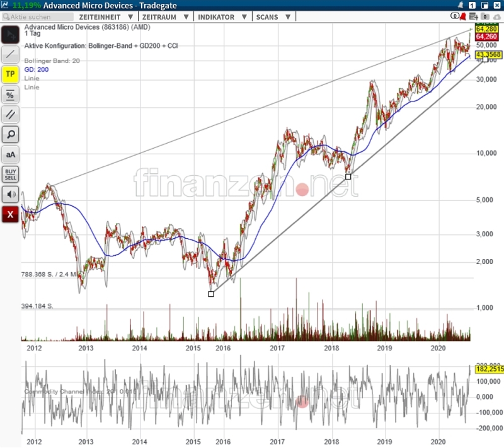Open the ZEITEINHEIT dropdown menu
Image resolution: width=504 pixels, height=448 pixels.
pyautogui.click(x=106, y=17)
